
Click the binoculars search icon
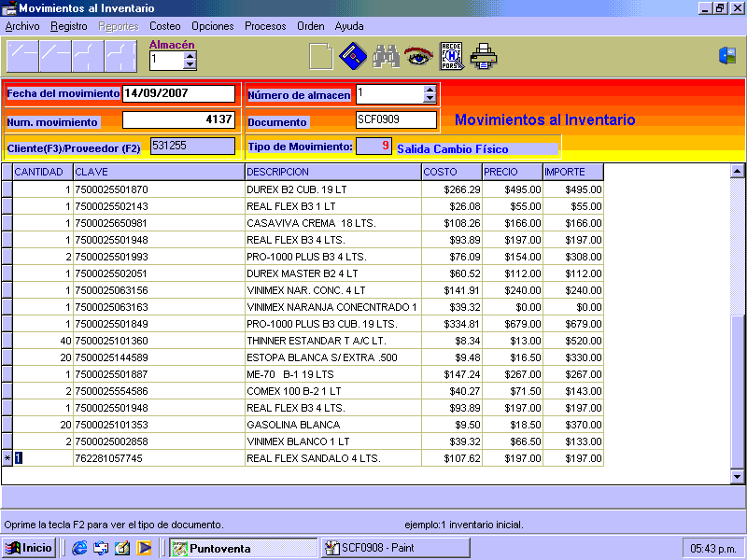click(x=386, y=57)
